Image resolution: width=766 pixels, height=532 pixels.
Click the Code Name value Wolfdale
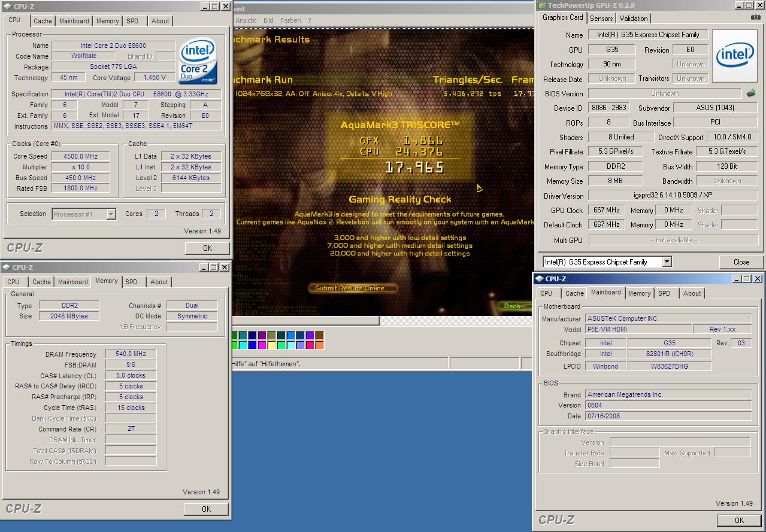83,56
